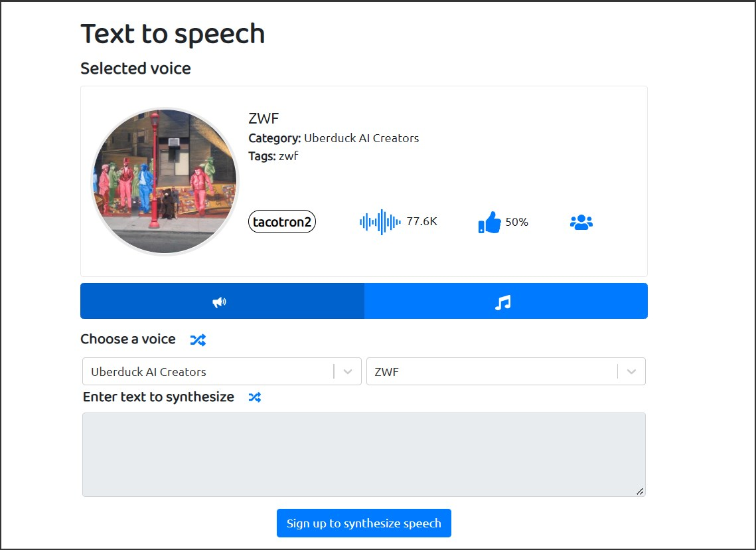Click shuffle icon next to Choose a voice
This screenshot has height=550, width=756.
(x=198, y=340)
